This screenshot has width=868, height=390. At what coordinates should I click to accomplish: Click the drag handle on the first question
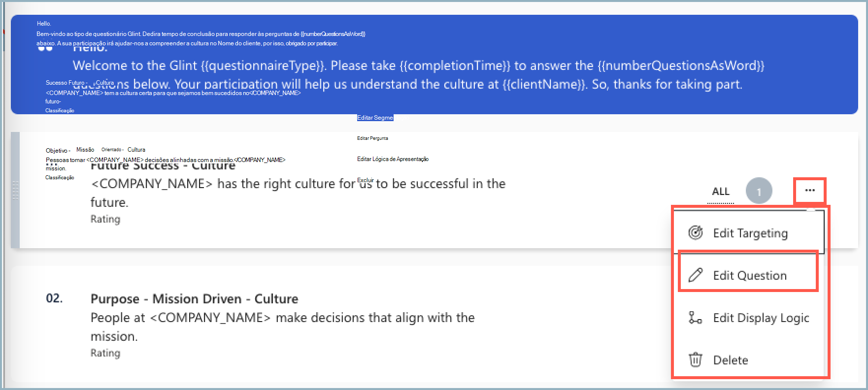tap(15, 190)
